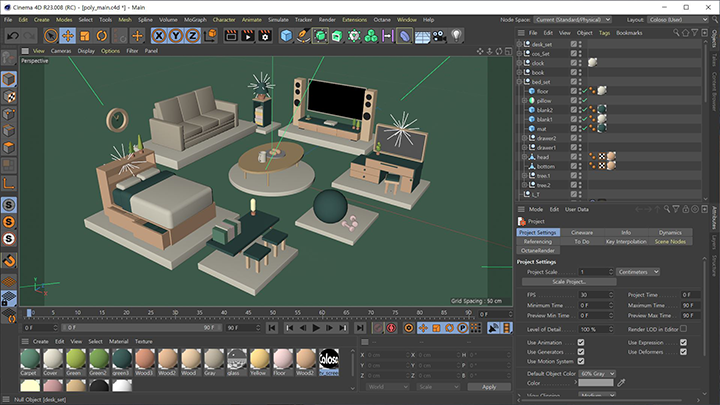Open Default Object Color dropdown
720x405 pixels.
click(x=597, y=374)
